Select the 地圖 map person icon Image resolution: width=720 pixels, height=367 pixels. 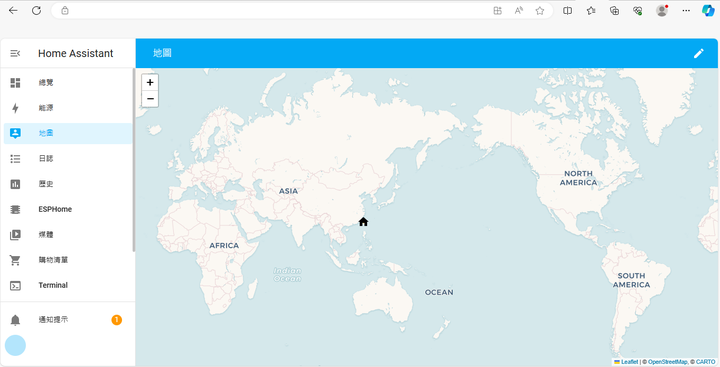pyautogui.click(x=15, y=133)
